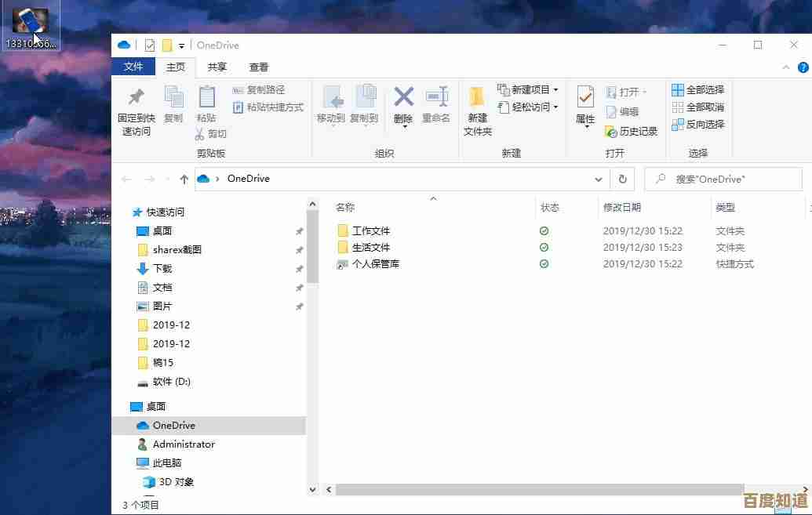Click the New Folder icon
812x515 pixels.
(x=477, y=97)
